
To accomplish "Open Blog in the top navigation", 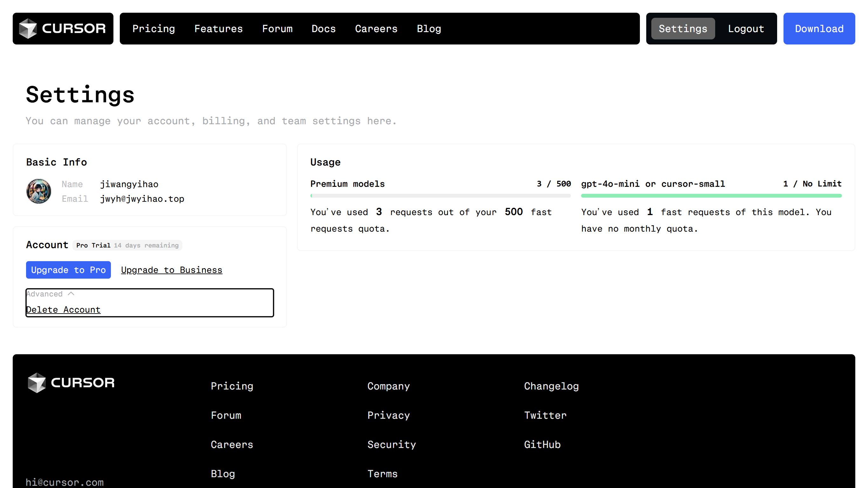I will tap(429, 29).
